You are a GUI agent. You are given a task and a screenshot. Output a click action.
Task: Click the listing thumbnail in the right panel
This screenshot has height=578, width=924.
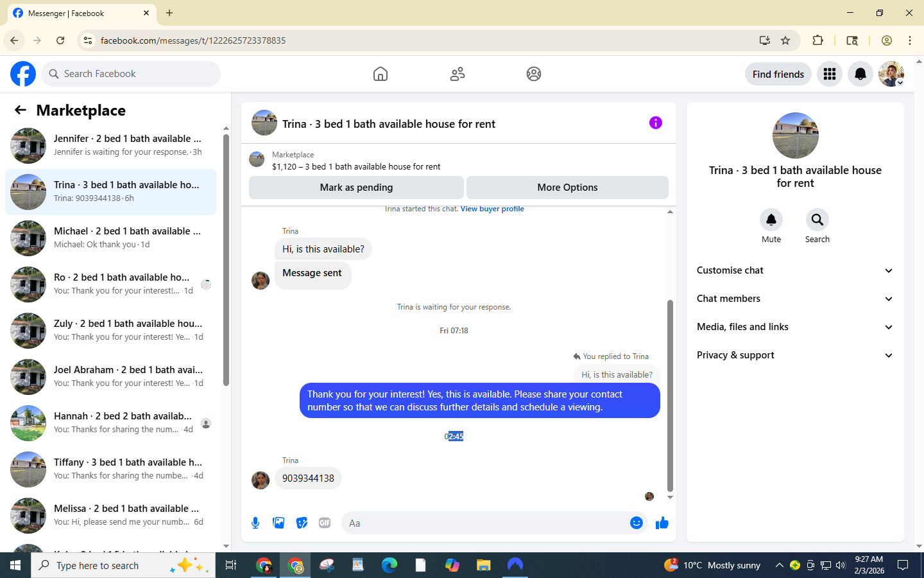point(795,136)
